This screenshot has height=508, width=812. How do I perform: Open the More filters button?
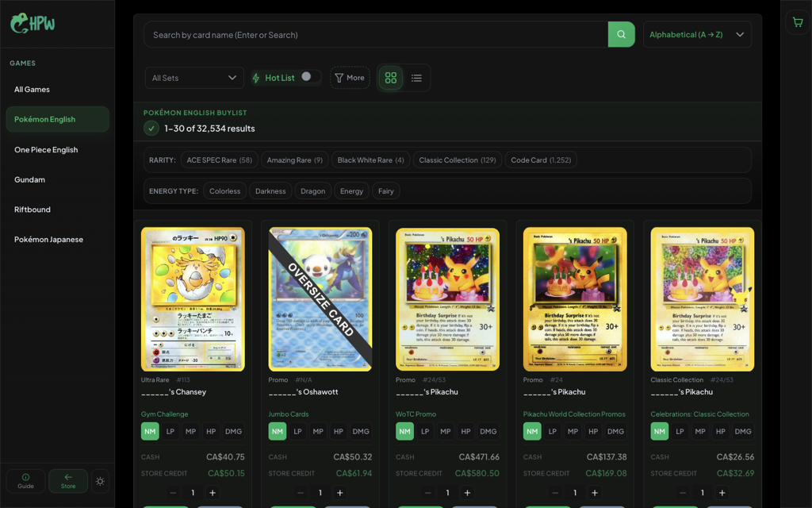pyautogui.click(x=350, y=78)
